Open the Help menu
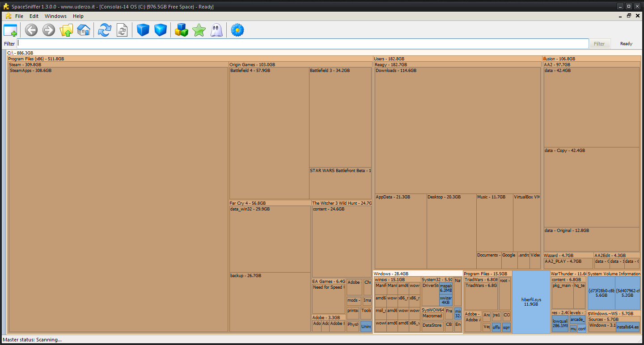 point(78,16)
